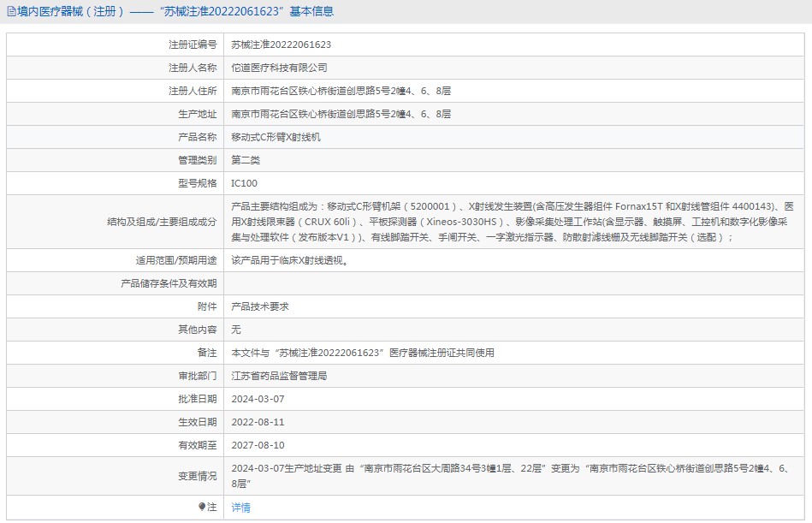Click the model value IC100
The height and width of the screenshot is (523, 812).
[x=244, y=183]
